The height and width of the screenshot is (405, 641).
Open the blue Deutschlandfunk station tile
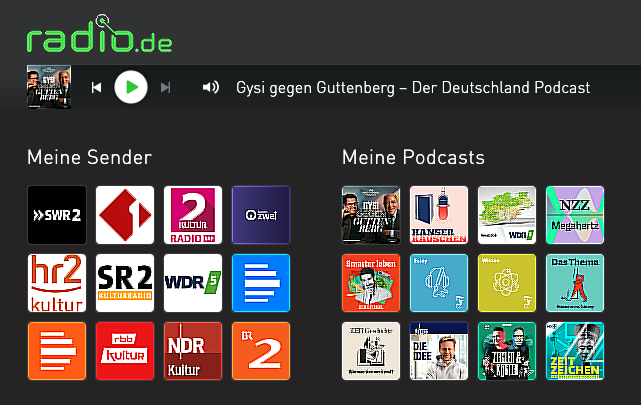261,283
